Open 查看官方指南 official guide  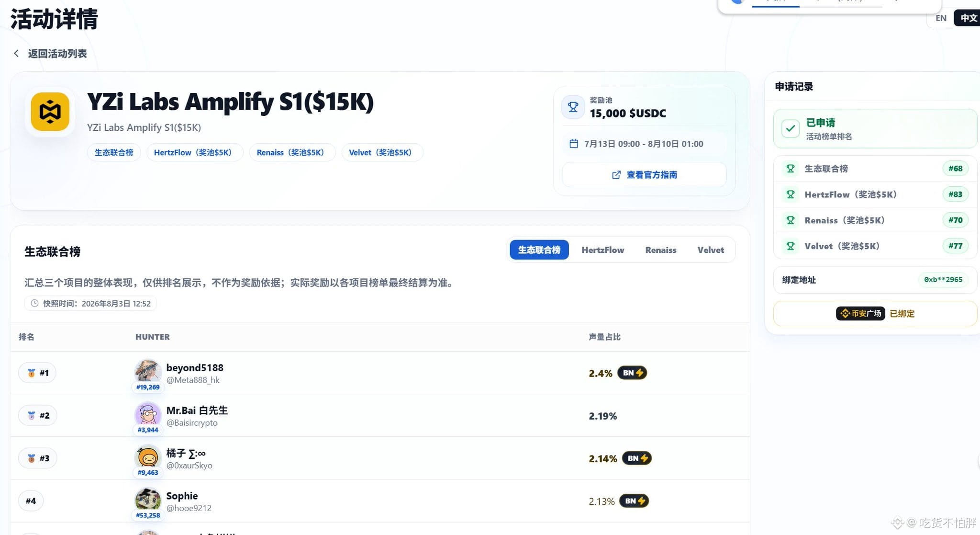tap(644, 175)
